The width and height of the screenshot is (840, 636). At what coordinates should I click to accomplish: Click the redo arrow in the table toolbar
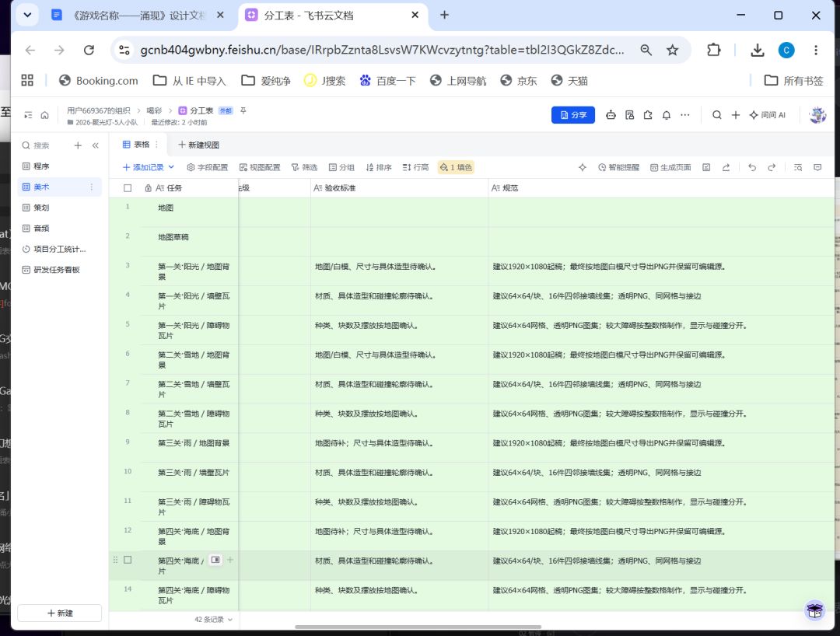point(772,168)
